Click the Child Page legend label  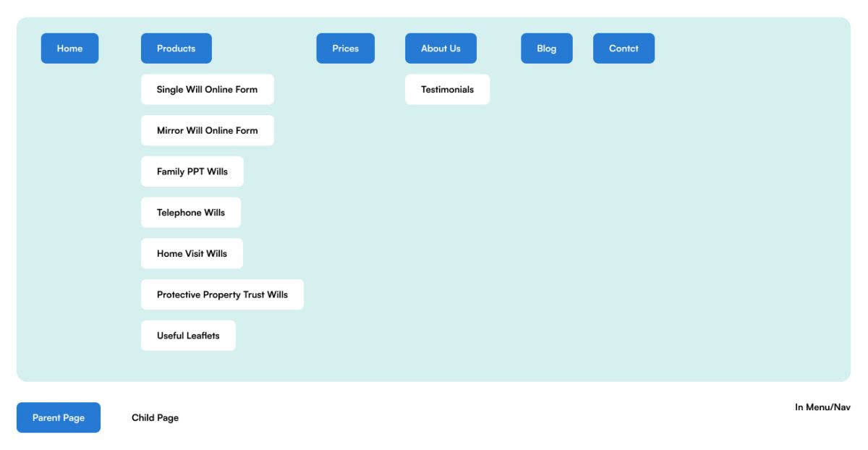(155, 417)
